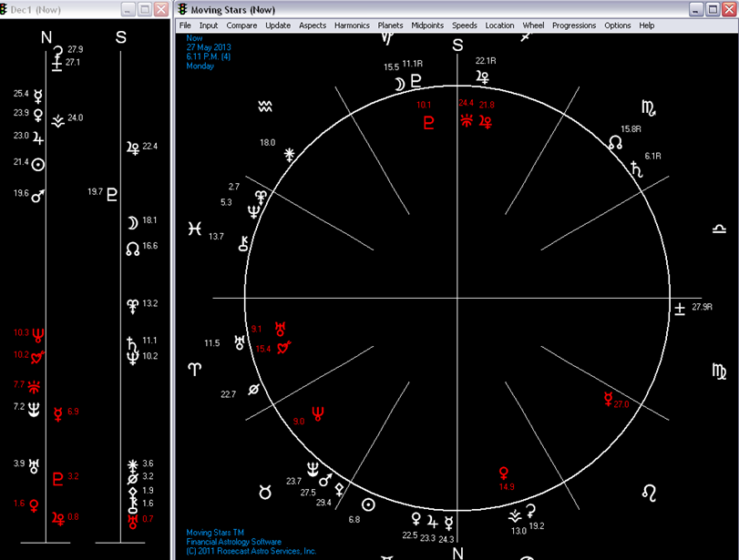Click the Chiron glyph at 13.7

tap(243, 243)
